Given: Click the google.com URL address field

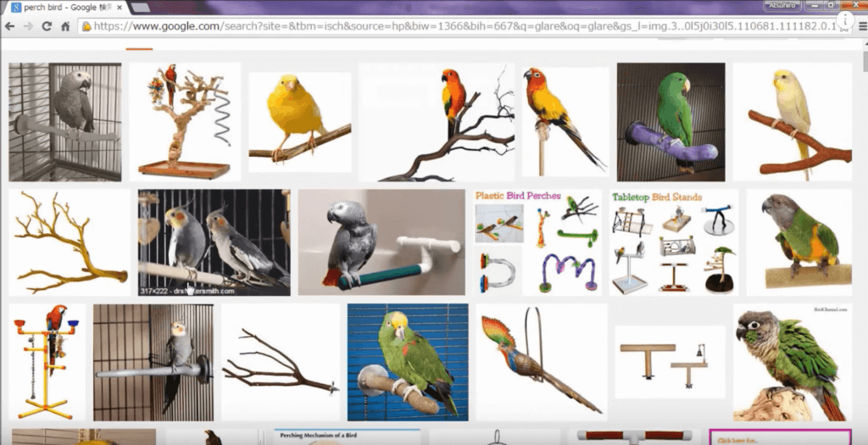Looking at the screenshot, I should [424, 26].
